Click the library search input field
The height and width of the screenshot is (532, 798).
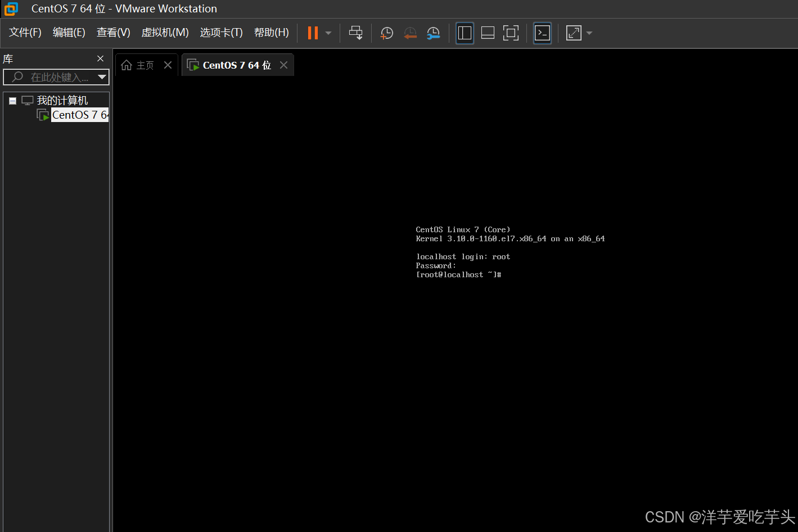coord(56,77)
